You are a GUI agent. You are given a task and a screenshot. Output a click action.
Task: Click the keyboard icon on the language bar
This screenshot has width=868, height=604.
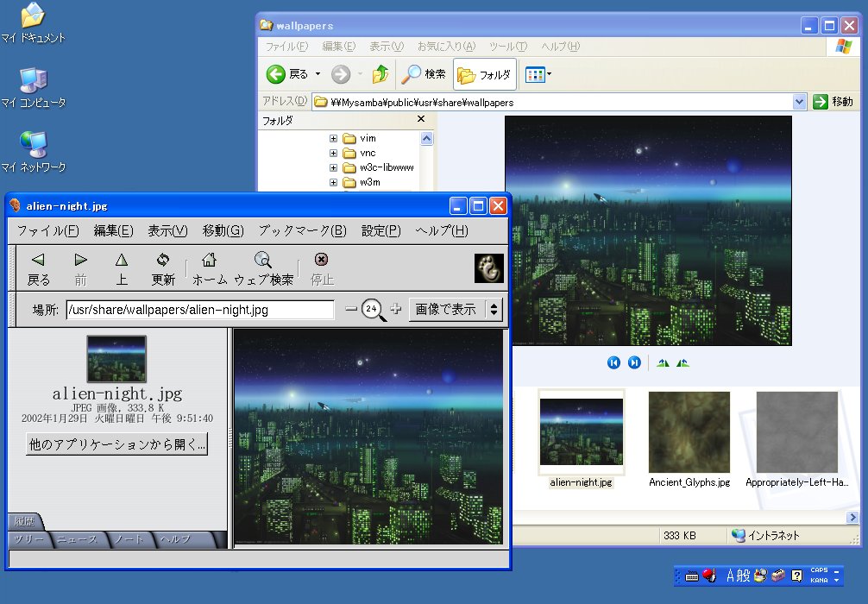[x=691, y=576]
